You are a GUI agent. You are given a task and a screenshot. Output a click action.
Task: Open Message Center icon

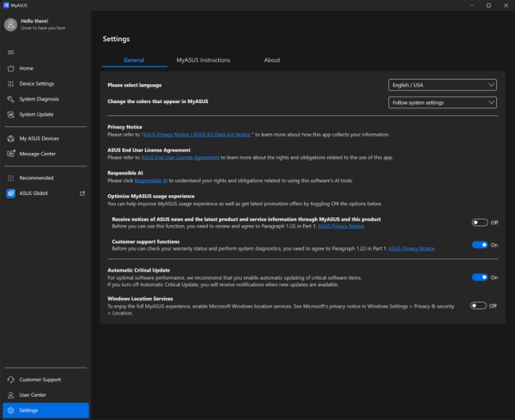11,154
